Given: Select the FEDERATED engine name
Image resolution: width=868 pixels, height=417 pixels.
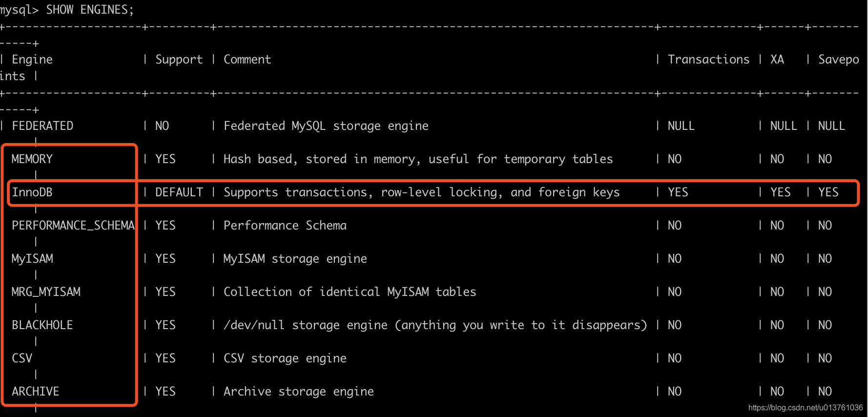Looking at the screenshot, I should [42, 126].
